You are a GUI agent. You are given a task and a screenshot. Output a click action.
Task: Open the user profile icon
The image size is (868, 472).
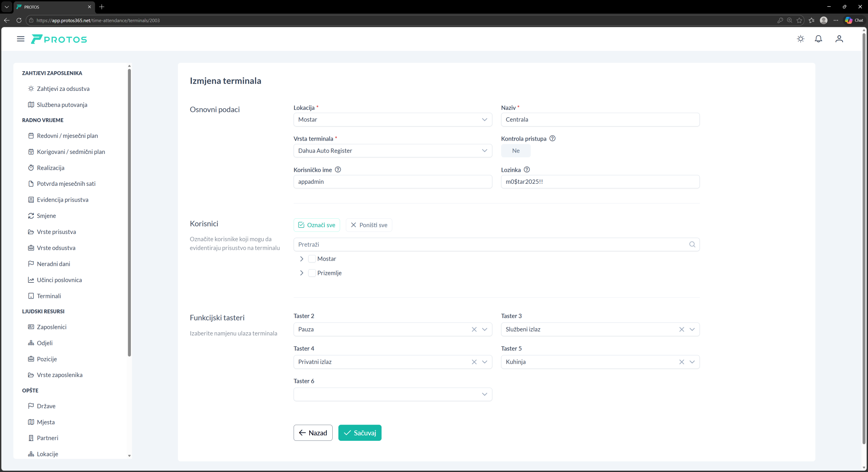(x=839, y=39)
